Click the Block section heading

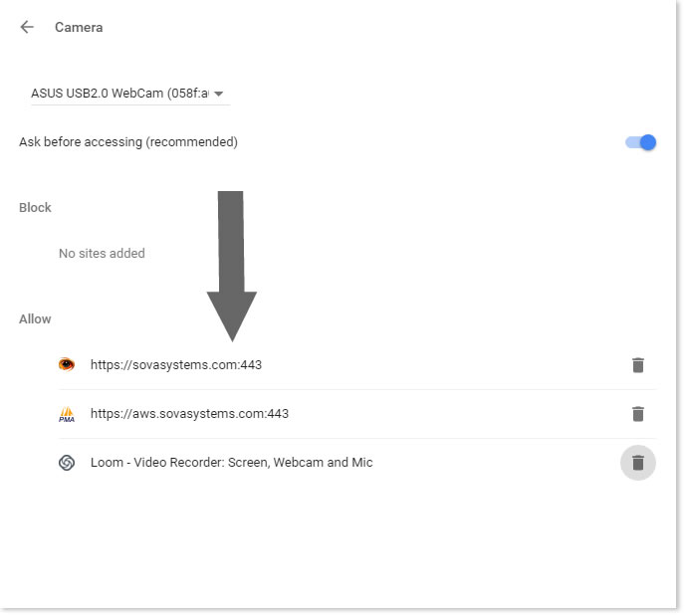(x=35, y=207)
